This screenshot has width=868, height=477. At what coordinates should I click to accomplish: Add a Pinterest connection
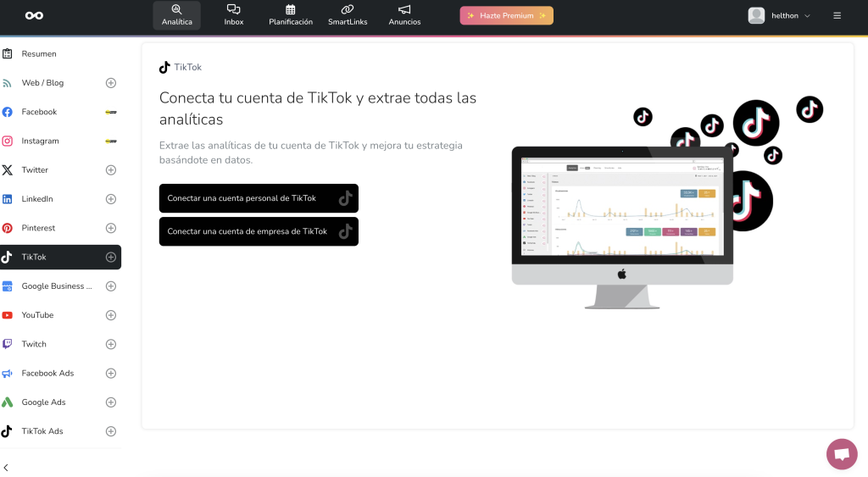(111, 228)
